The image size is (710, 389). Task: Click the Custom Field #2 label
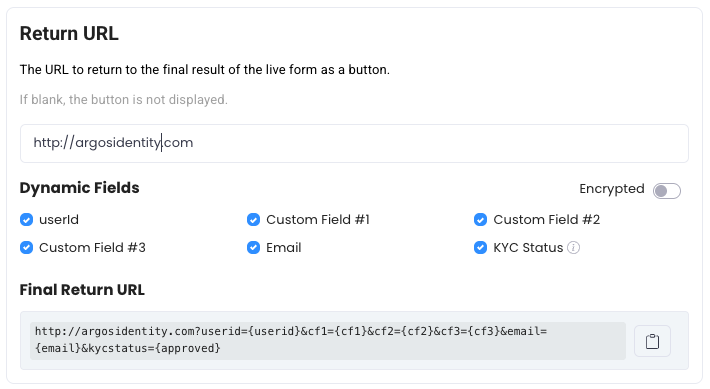[547, 220]
